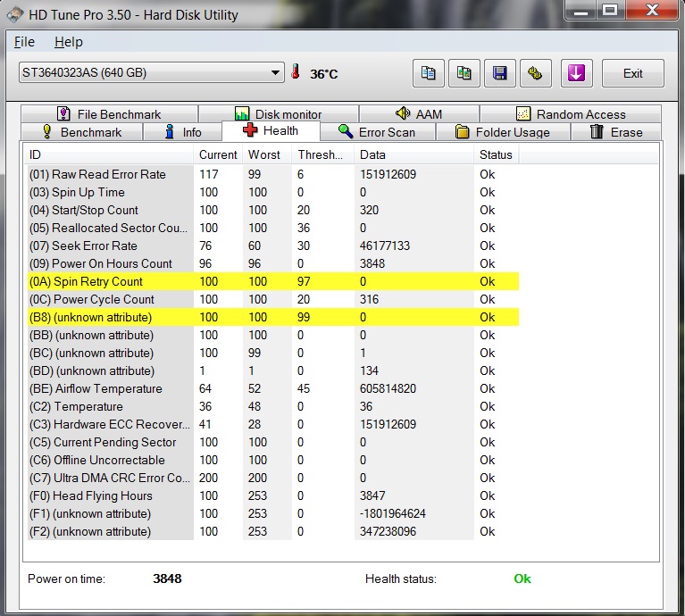This screenshot has width=685, height=616.
Task: Select the Power On Hours Count row
Action: pyautogui.click(x=273, y=263)
